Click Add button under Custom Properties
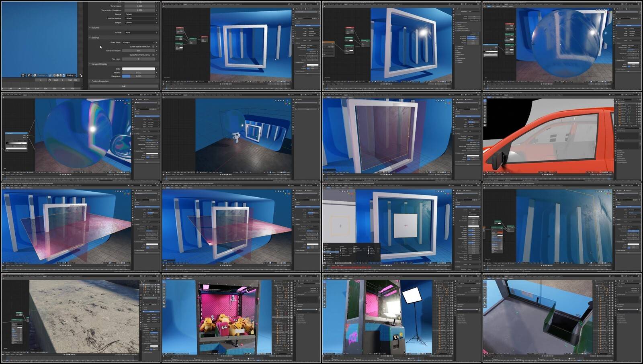Viewport: 643px width, 364px height. [123, 86]
